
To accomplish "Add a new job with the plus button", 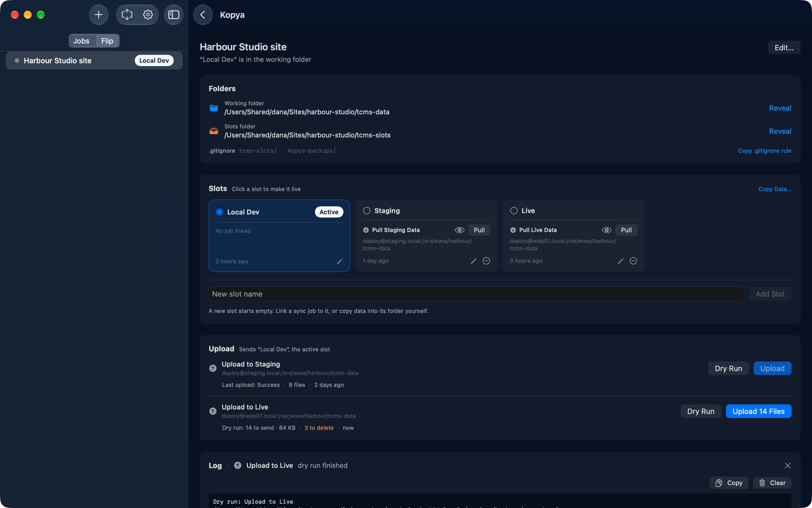I will click(99, 15).
